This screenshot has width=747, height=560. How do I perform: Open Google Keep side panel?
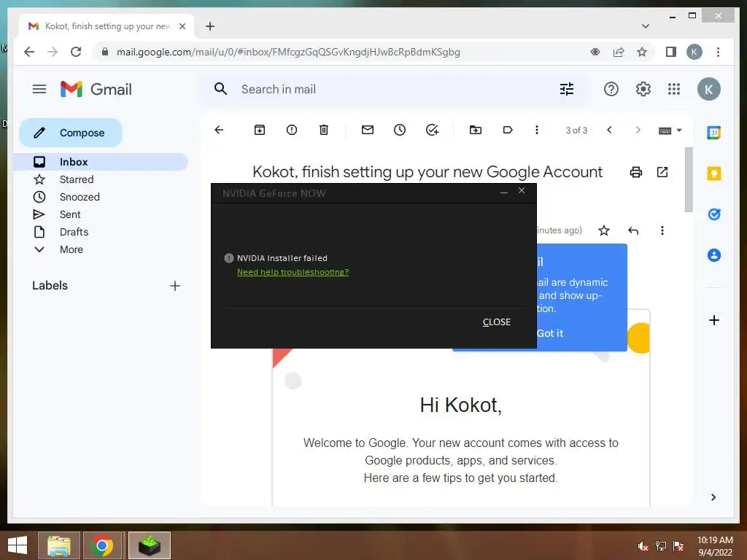pos(713,174)
